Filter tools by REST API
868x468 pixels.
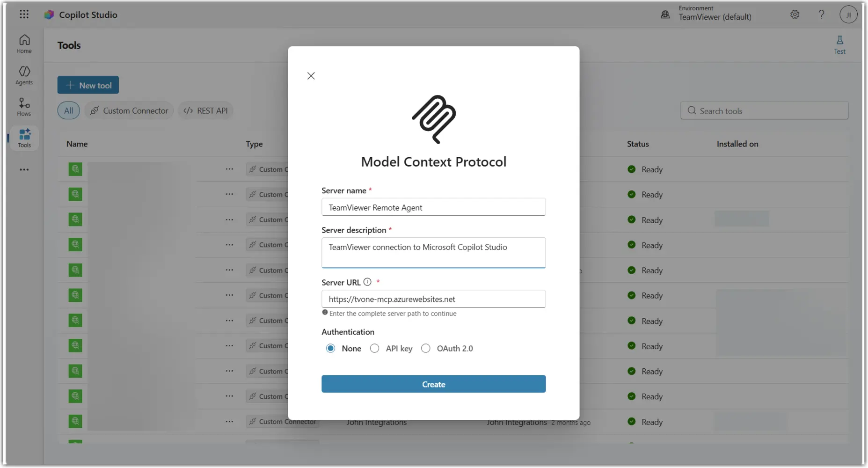(x=206, y=110)
